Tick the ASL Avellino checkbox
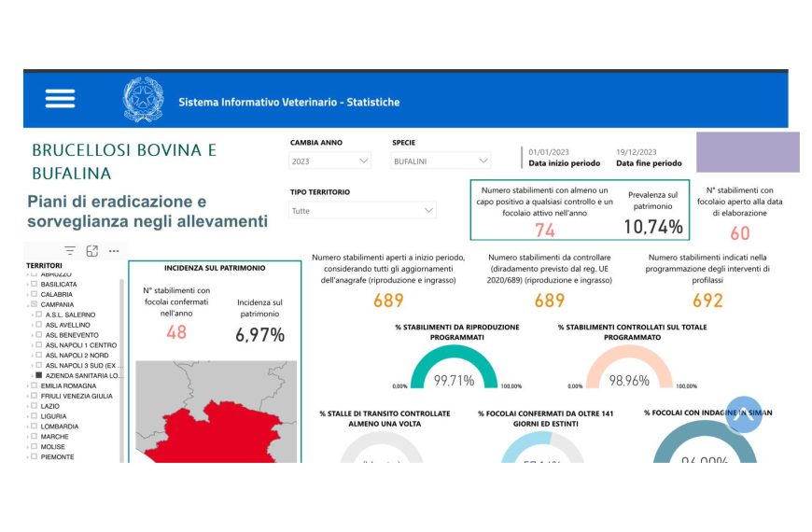 tap(39, 325)
